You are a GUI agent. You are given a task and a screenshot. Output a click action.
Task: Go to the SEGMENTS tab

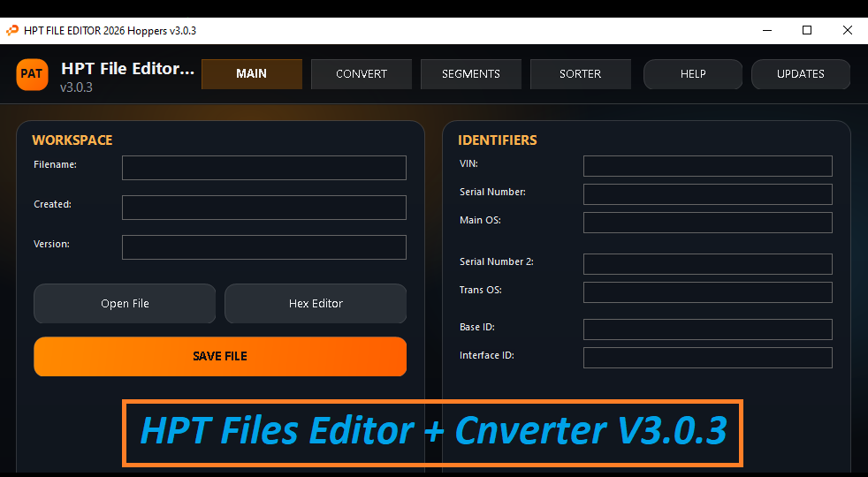coord(471,74)
